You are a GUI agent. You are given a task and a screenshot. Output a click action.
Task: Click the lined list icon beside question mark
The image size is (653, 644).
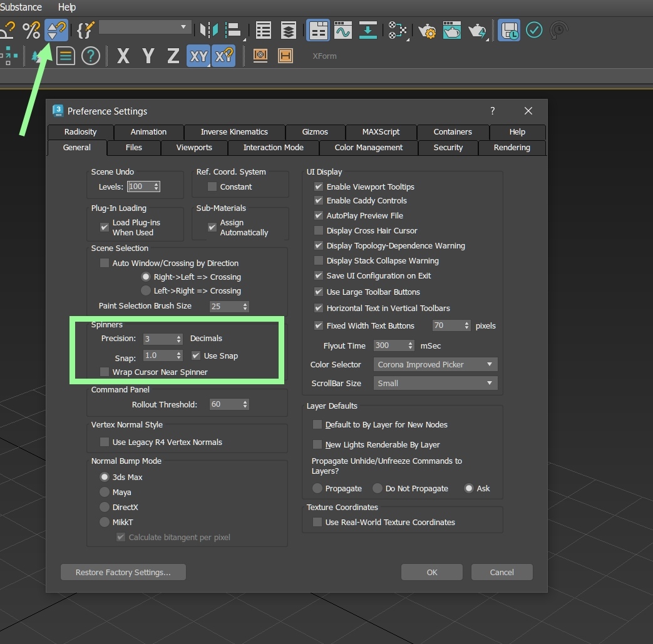[65, 56]
